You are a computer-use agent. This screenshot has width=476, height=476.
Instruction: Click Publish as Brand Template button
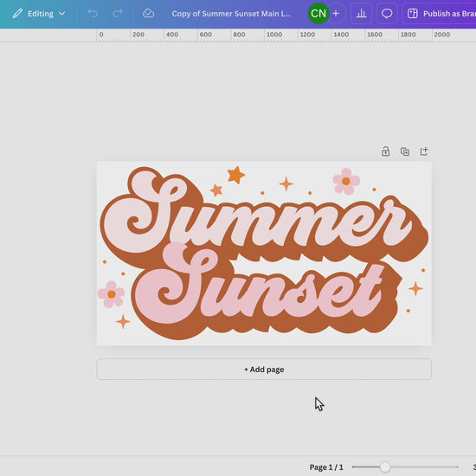click(440, 13)
